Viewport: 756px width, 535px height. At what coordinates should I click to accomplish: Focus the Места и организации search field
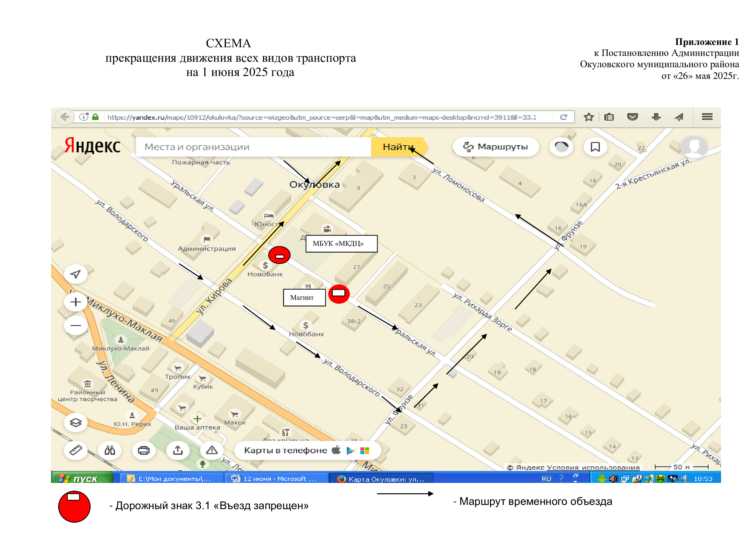[x=253, y=147]
